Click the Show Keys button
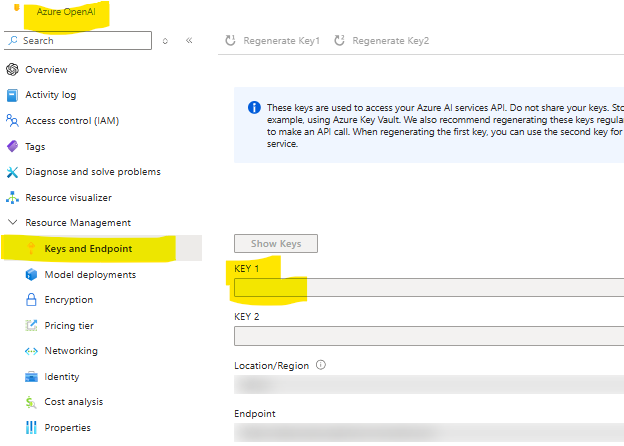 click(276, 243)
